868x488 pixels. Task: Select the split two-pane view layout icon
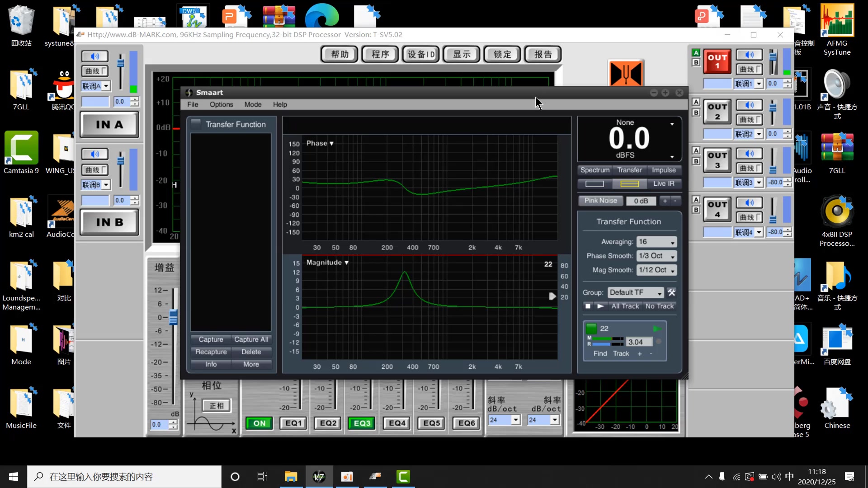pyautogui.click(x=629, y=183)
